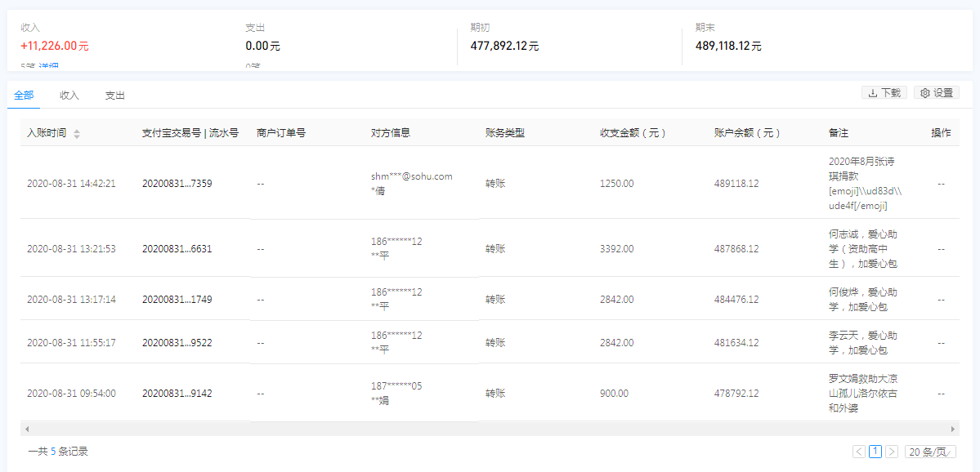Click the 商户订单号 column header
The height and width of the screenshot is (472, 980).
click(x=280, y=134)
